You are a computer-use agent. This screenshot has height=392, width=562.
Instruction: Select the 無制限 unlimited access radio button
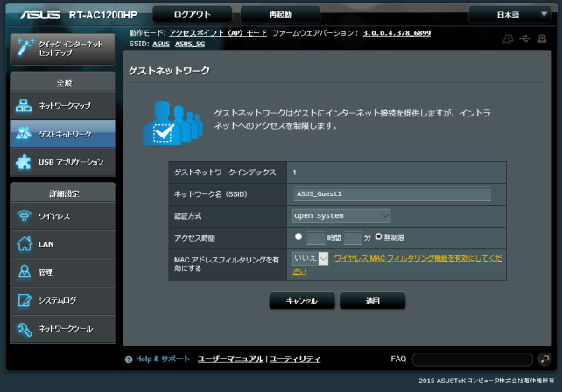click(x=378, y=236)
